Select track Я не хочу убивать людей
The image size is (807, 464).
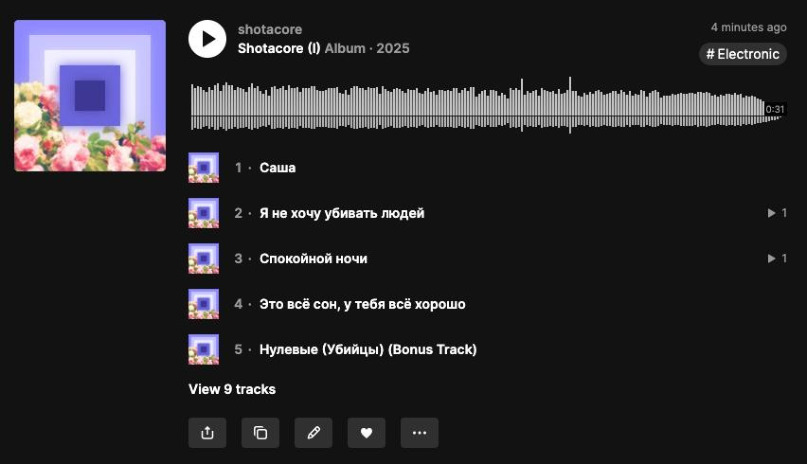coord(487,213)
